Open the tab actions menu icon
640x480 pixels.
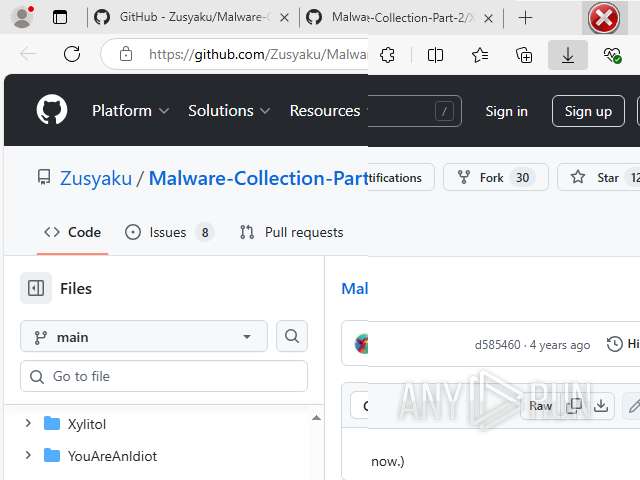coord(60,18)
